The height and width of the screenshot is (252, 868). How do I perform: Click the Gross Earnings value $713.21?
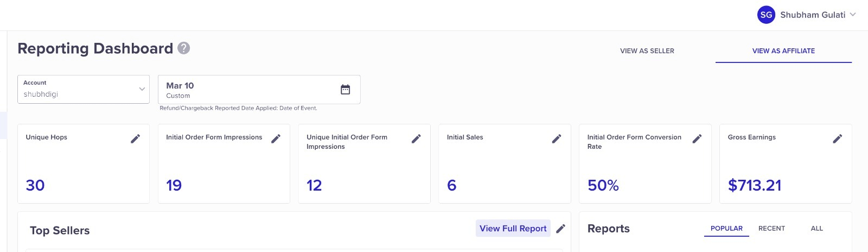[x=755, y=186]
